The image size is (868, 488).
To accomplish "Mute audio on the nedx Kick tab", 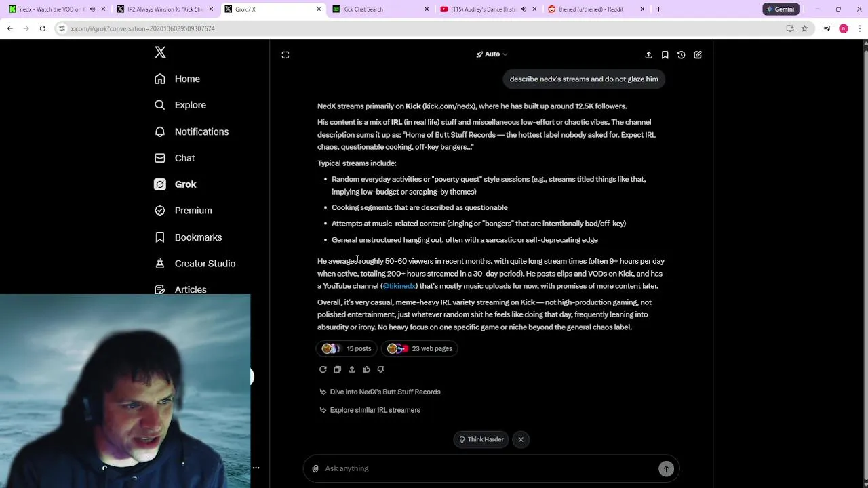I will (x=92, y=9).
